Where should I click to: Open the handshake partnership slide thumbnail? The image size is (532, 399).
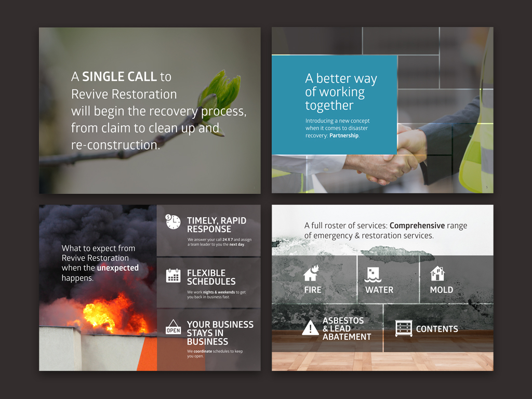click(x=382, y=110)
